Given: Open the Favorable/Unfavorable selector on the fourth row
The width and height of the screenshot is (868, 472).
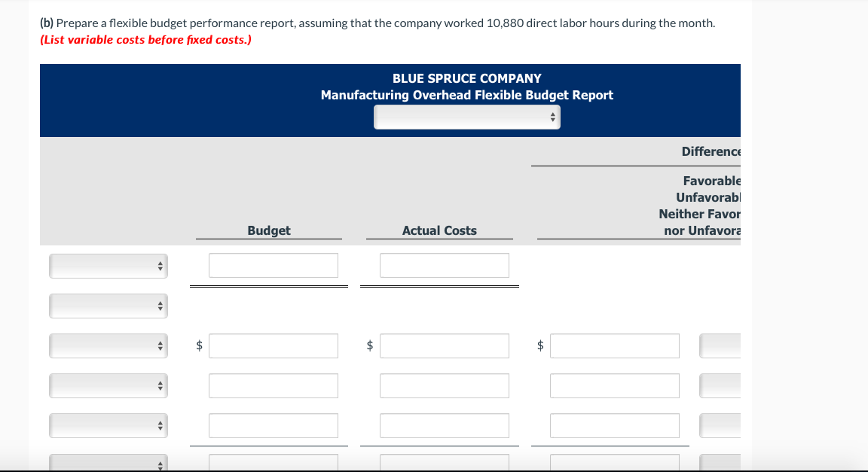Looking at the screenshot, I should pyautogui.click(x=721, y=385).
